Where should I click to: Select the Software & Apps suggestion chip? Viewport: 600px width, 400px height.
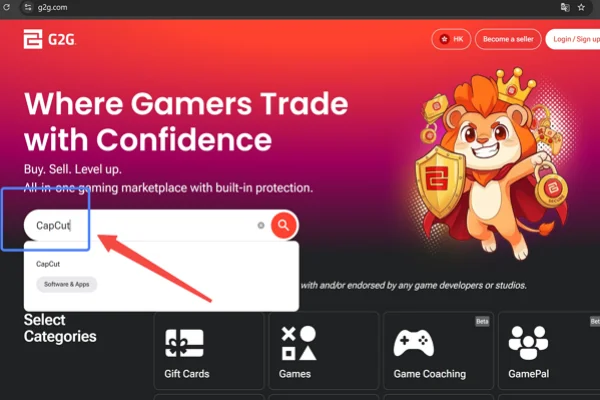(67, 284)
